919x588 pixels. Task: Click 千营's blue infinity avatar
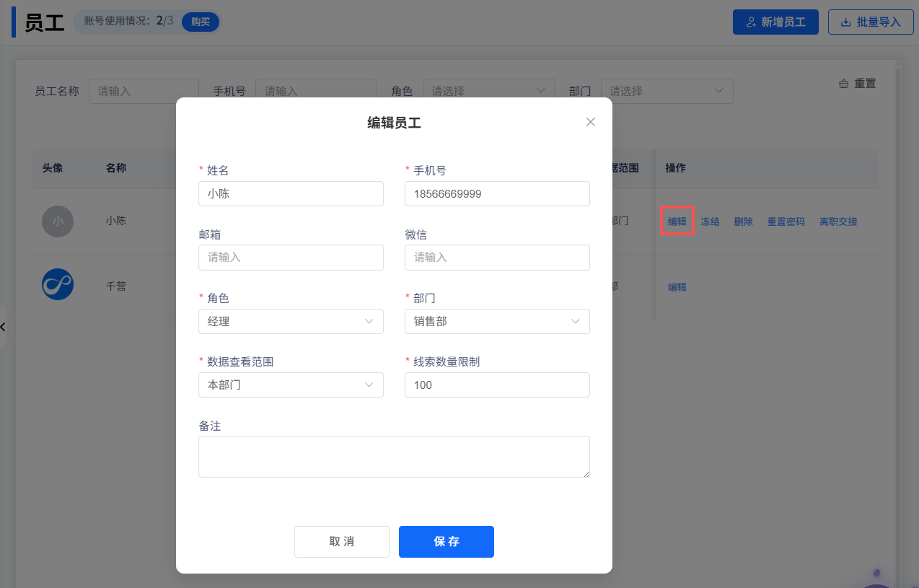tap(58, 284)
